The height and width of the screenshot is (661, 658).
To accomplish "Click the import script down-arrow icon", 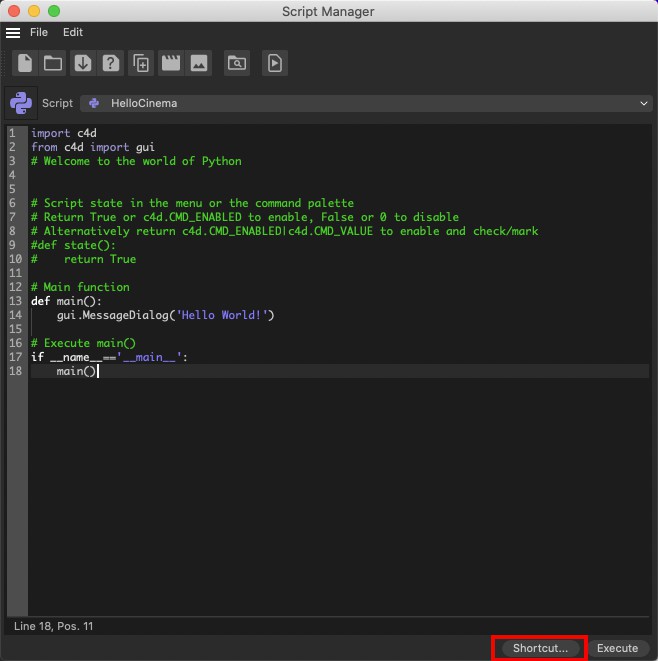I will pyautogui.click(x=83, y=63).
